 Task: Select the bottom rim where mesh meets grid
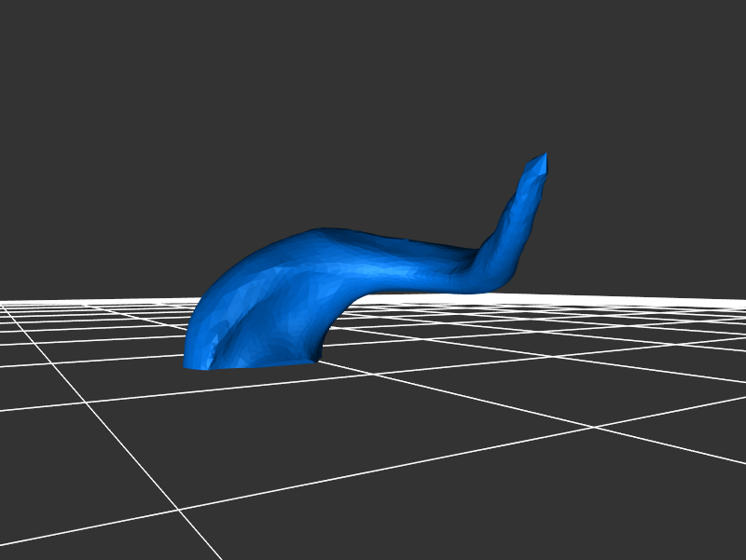pyautogui.click(x=252, y=364)
